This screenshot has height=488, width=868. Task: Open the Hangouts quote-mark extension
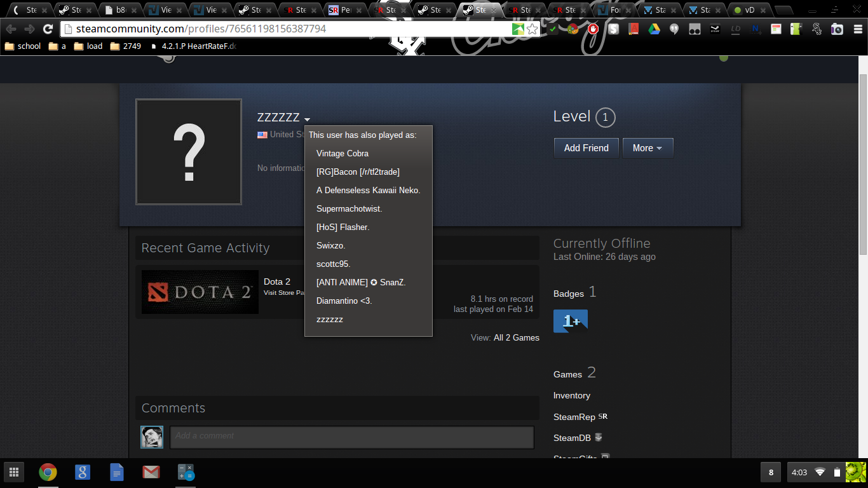click(674, 29)
